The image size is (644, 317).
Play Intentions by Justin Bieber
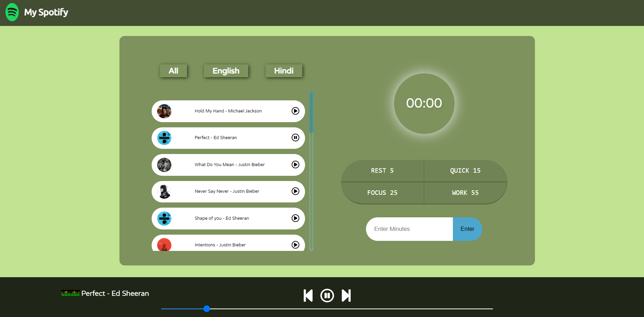[295, 245]
